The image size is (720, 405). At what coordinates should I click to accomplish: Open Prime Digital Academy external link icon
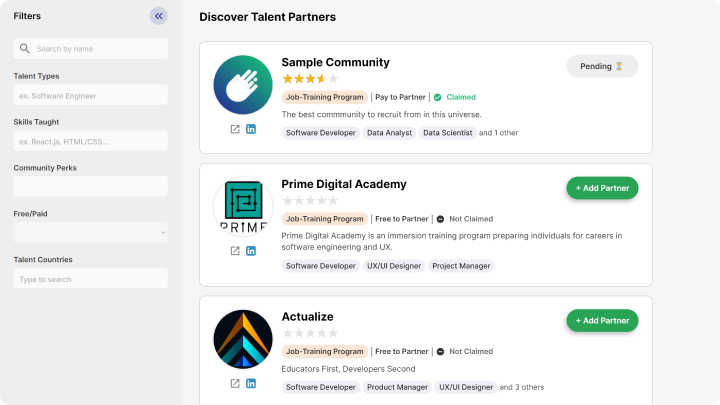(235, 251)
